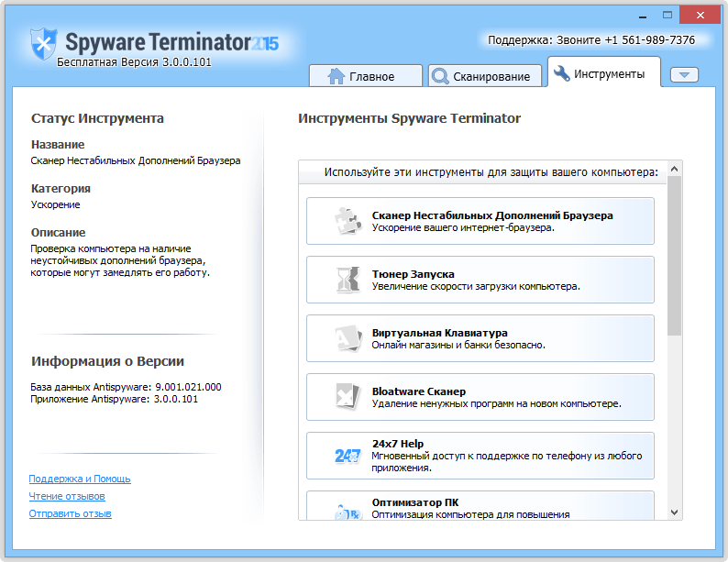
Task: Click the 'Бесплатная Версия 3.0.0.101' text
Action: click(134, 62)
